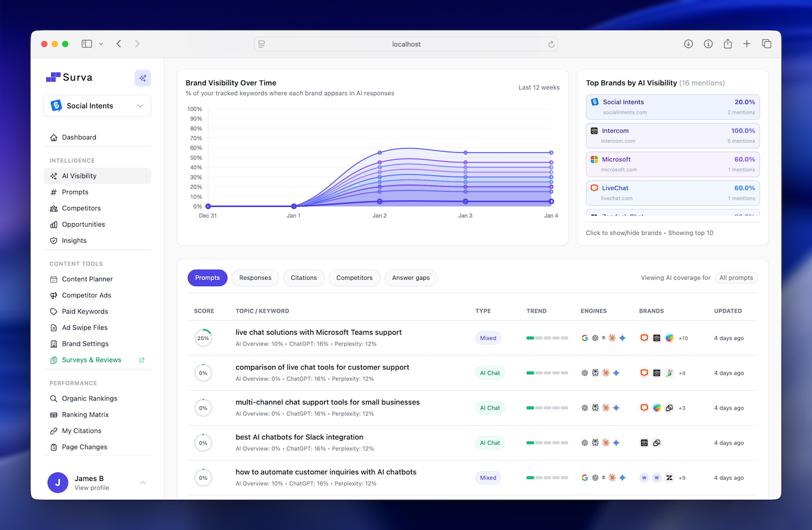Switch to the Citations tab
Viewport: 812px width, 530px height.
click(303, 277)
